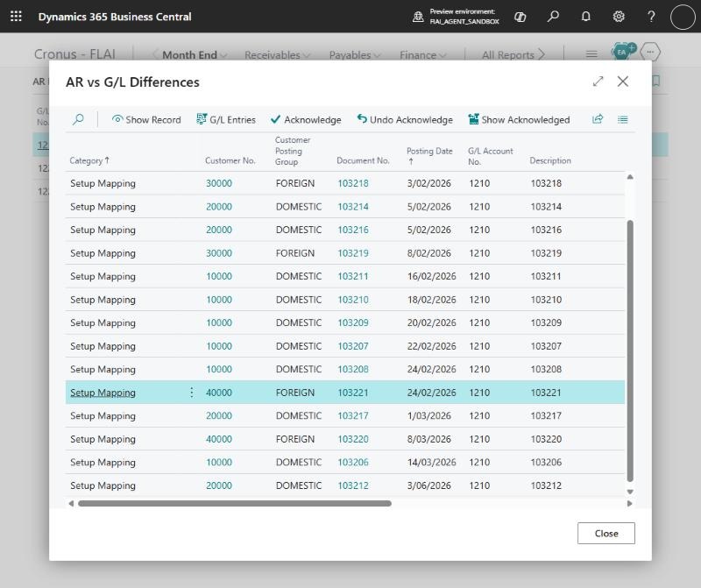Click the horizontal scrollbar thumb

[235, 504]
